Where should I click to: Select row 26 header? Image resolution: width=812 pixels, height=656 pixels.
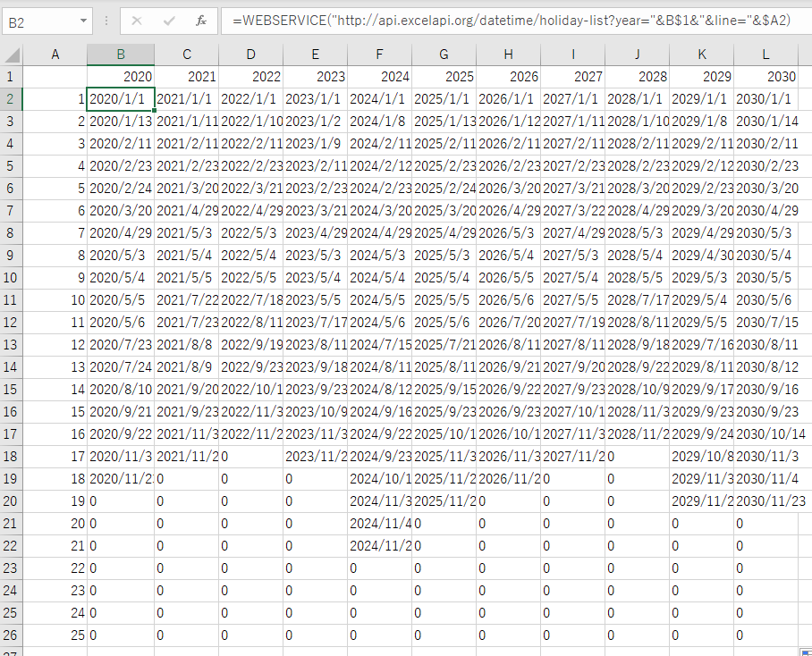tap(11, 635)
